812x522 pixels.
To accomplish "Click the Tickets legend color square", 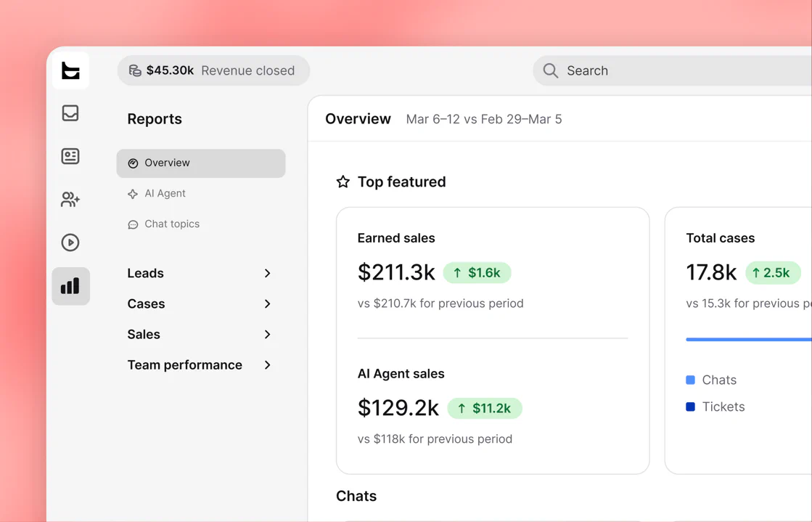I will [690, 407].
